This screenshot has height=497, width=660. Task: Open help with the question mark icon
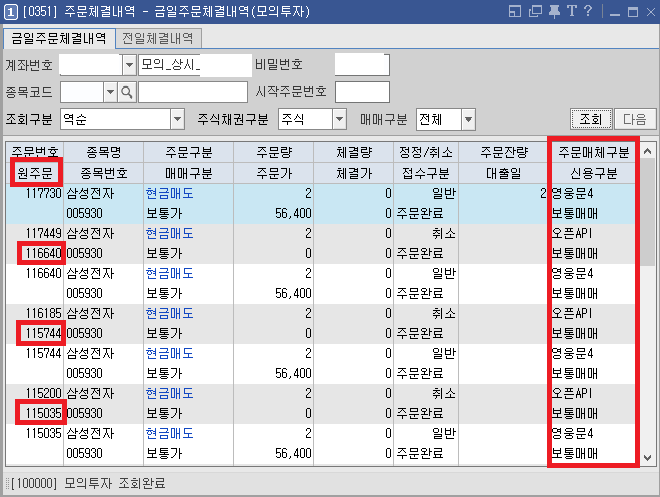pyautogui.click(x=588, y=11)
